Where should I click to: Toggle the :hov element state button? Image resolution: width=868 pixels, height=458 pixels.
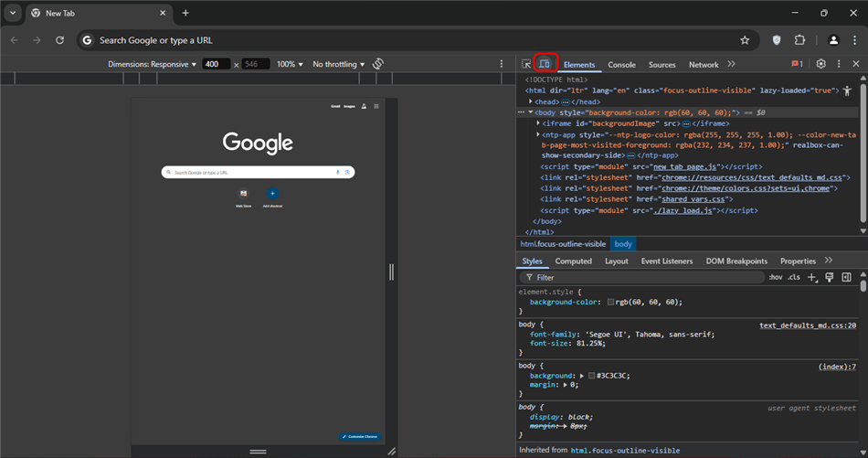(x=775, y=277)
